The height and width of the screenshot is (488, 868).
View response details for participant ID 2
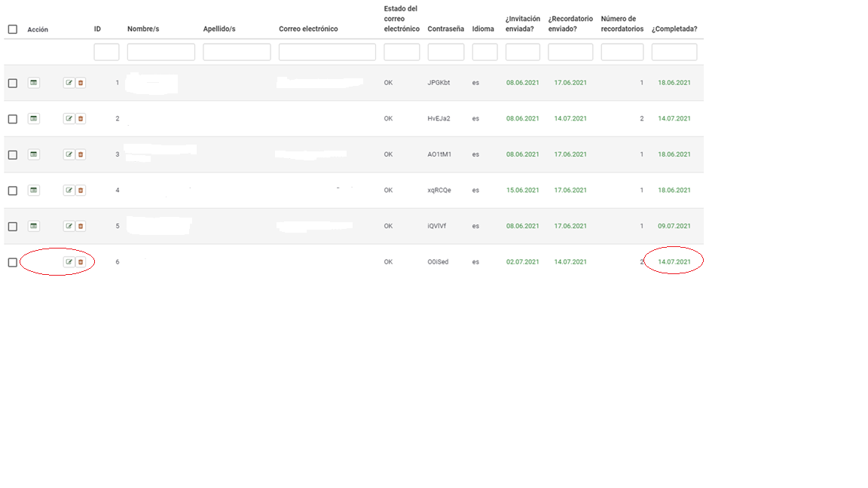coord(34,118)
